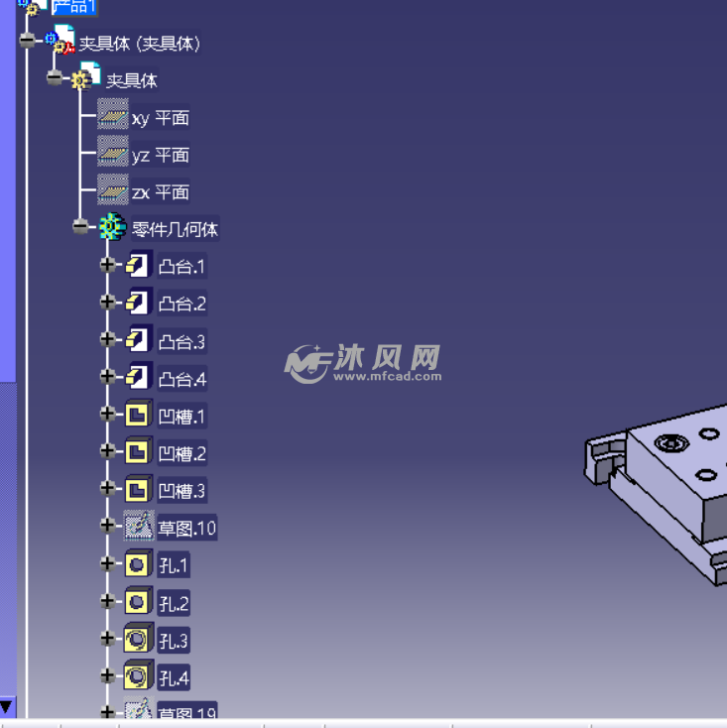727x728 pixels.
Task: Select the 孔.3 label
Action: [174, 641]
